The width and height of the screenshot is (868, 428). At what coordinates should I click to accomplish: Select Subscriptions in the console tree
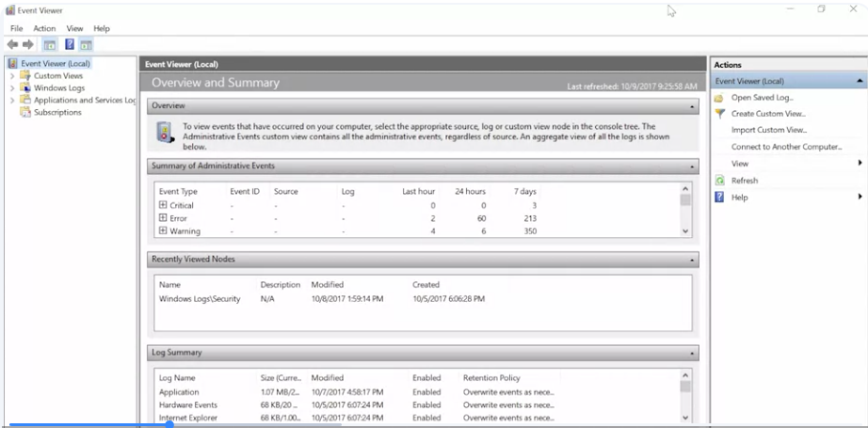(57, 112)
